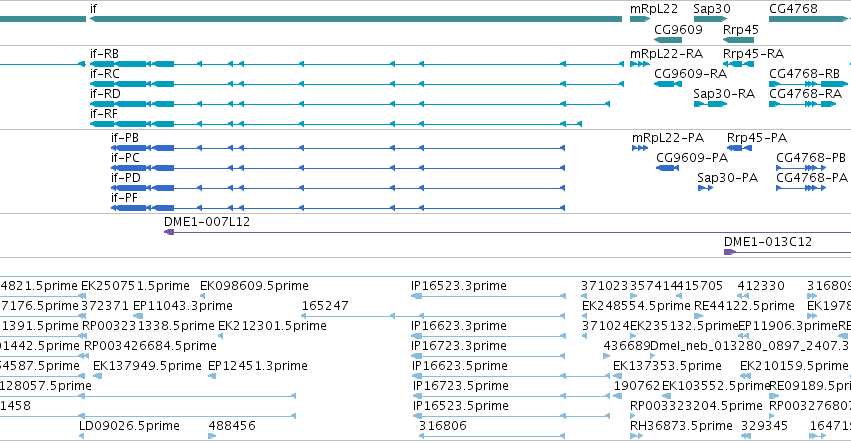Click the if-RB transcript label
Image resolution: width=851 pixels, height=441 pixels.
(x=104, y=54)
